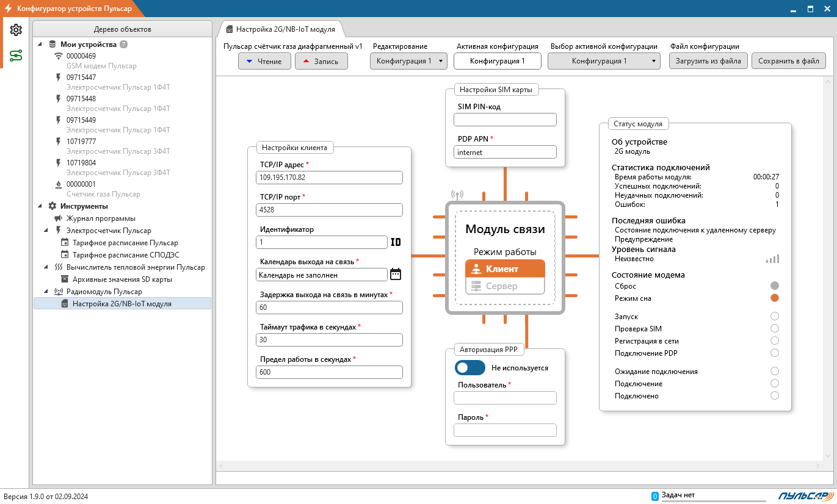Click lightning icon beside device 09715447
Viewport: 837px width, 504px height.
[x=59, y=77]
